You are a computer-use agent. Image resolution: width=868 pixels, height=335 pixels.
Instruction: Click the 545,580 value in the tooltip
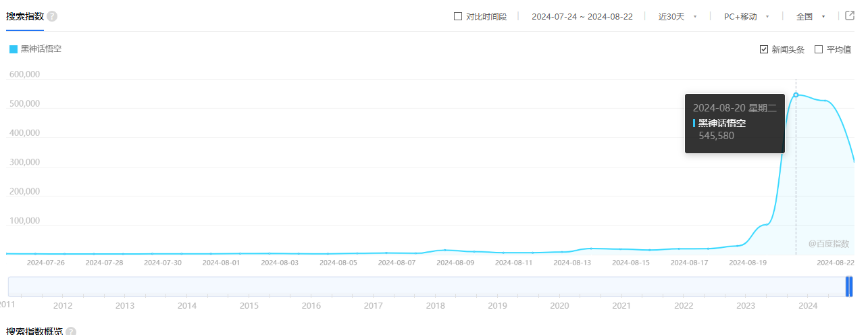[x=716, y=136]
